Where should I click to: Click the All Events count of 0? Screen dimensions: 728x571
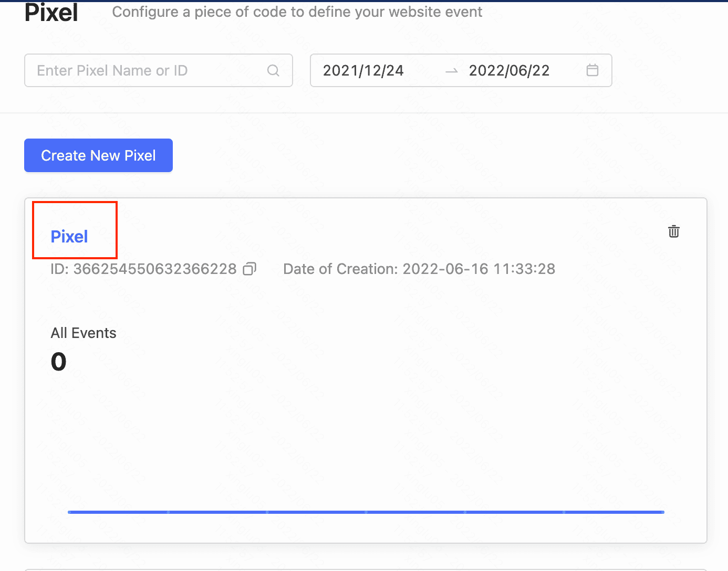click(59, 362)
